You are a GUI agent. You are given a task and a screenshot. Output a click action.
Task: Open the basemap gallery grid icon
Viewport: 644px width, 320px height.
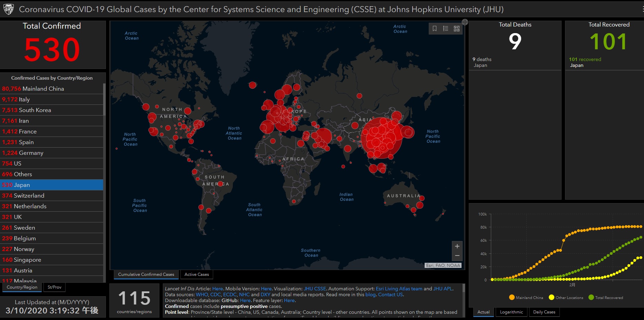tap(457, 29)
